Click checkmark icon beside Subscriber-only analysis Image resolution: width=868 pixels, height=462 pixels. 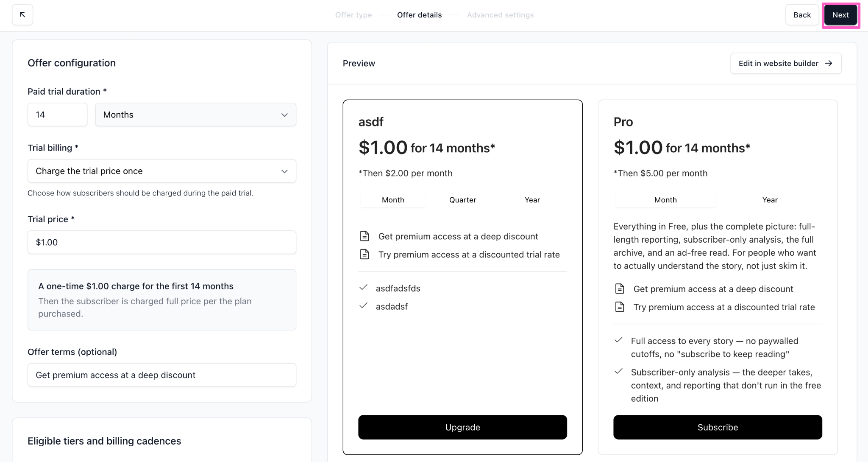618,372
